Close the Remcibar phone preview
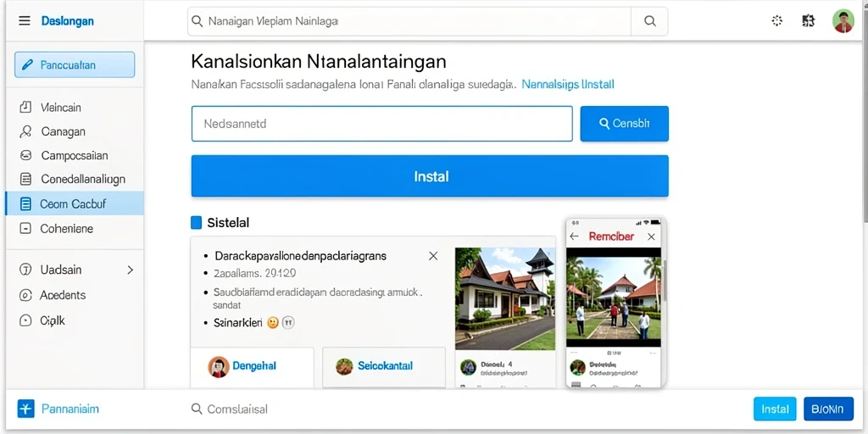This screenshot has height=434, width=868. click(x=652, y=237)
